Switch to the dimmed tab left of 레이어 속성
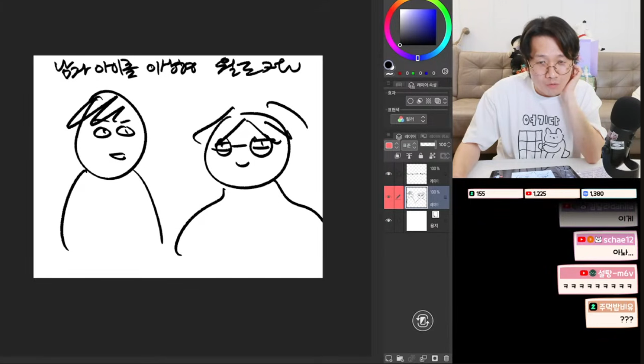 point(399,85)
